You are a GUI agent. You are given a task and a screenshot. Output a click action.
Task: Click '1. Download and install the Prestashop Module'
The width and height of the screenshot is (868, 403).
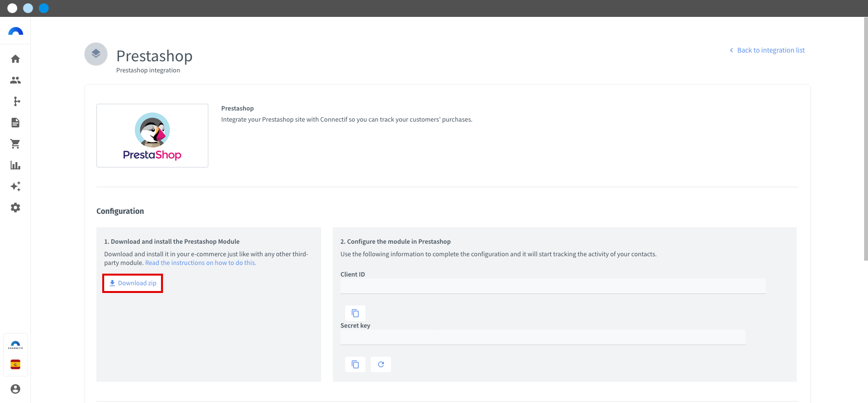[x=172, y=242]
